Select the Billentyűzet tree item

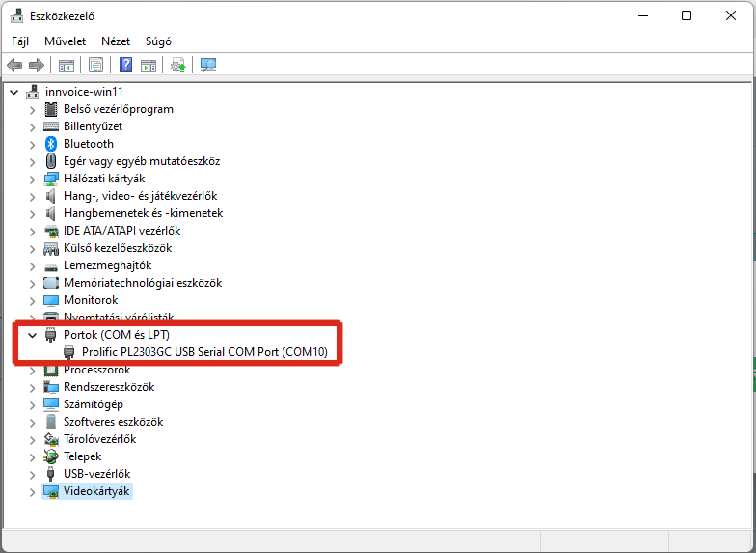click(x=93, y=126)
